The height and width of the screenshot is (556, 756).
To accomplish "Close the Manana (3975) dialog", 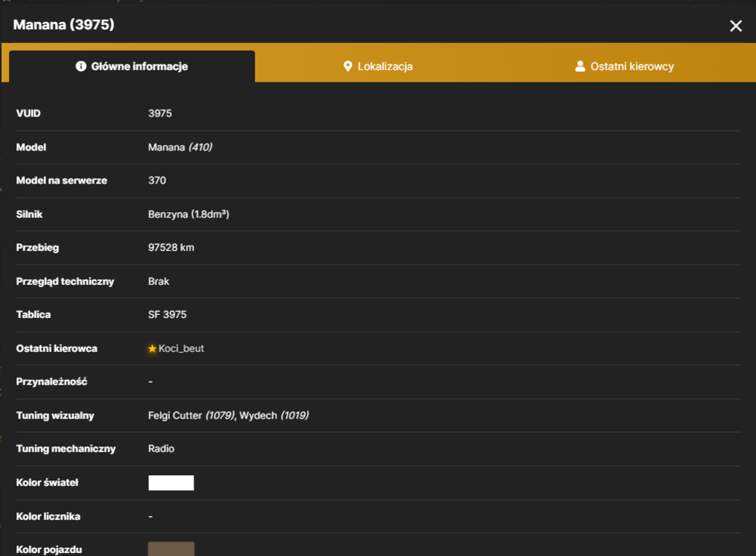I will click(736, 26).
